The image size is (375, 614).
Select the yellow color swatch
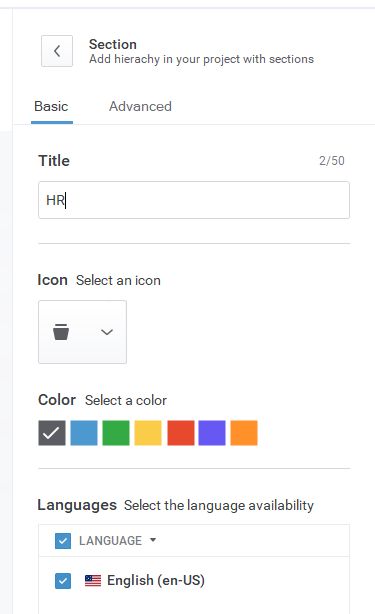(x=148, y=433)
